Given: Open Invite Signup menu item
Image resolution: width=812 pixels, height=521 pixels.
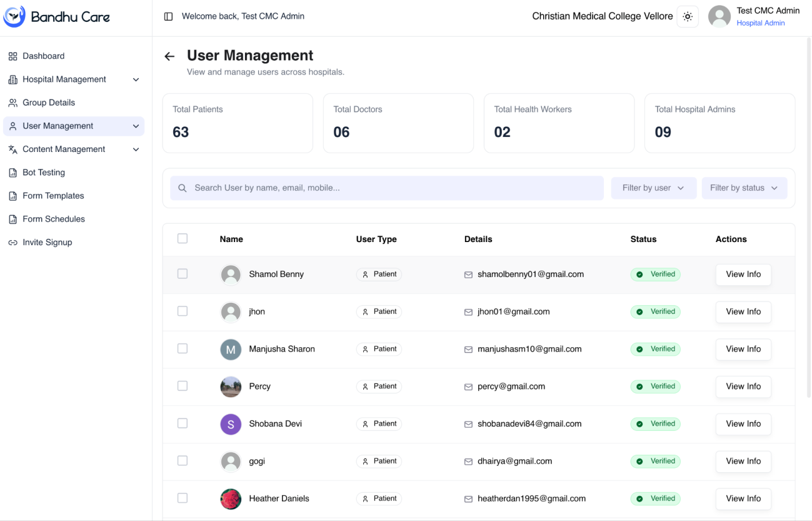Looking at the screenshot, I should (74, 243).
